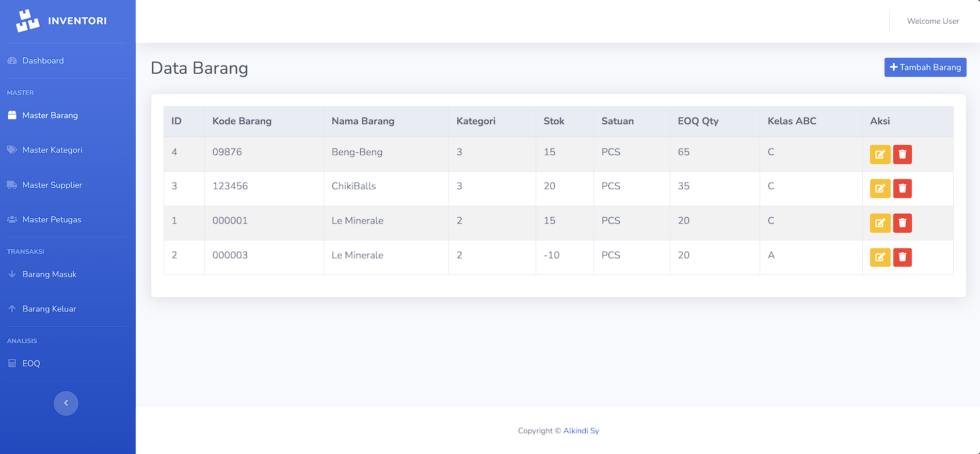
Task: Edit the Le Minerale 000001 row
Action: coord(880,223)
